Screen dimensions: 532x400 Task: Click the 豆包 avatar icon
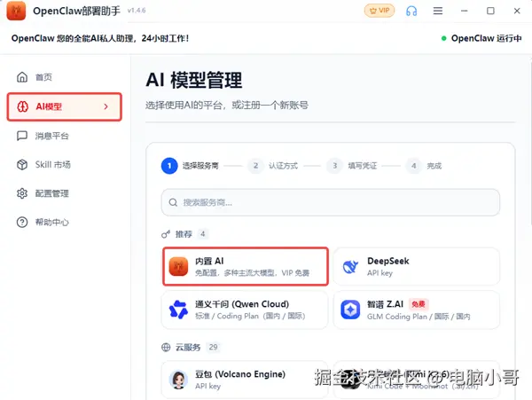[x=178, y=380]
